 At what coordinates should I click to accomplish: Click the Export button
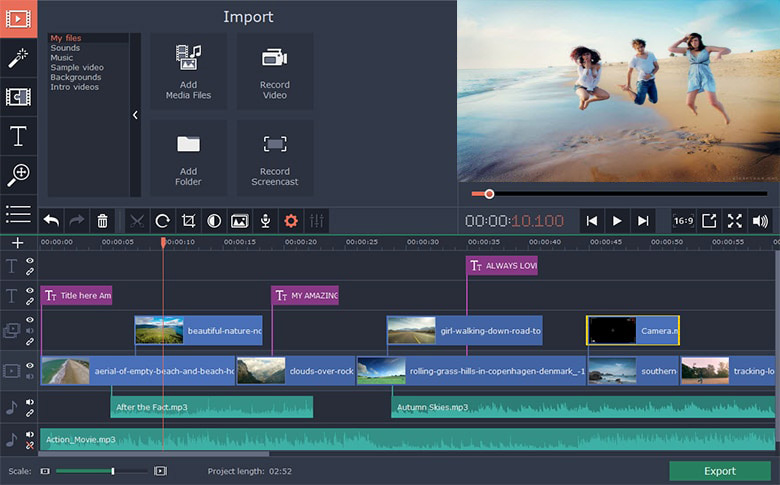[x=719, y=471]
